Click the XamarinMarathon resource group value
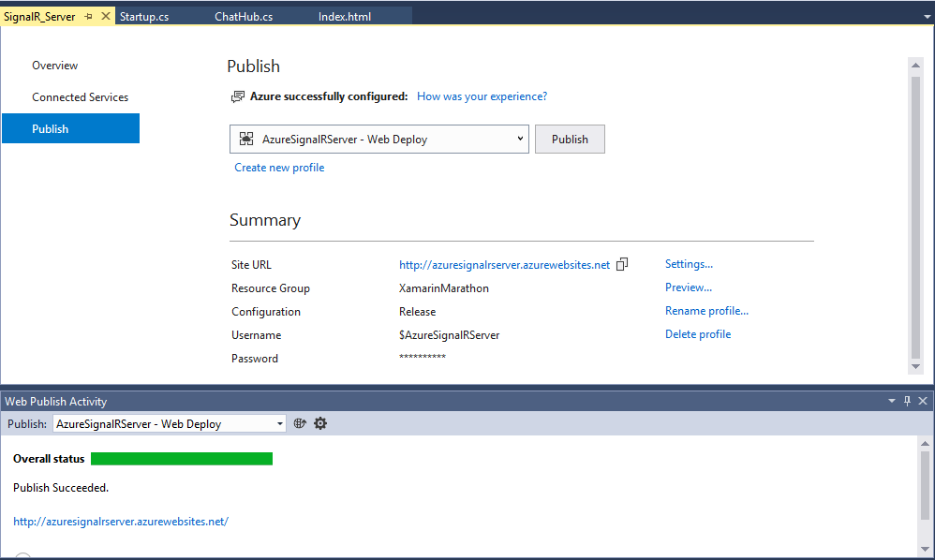935x560 pixels. pos(444,288)
